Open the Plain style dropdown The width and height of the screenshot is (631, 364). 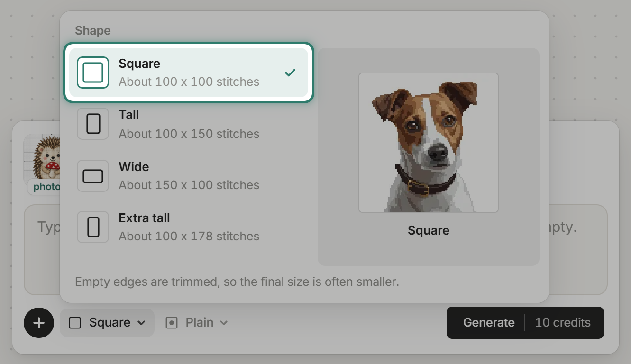(x=197, y=323)
